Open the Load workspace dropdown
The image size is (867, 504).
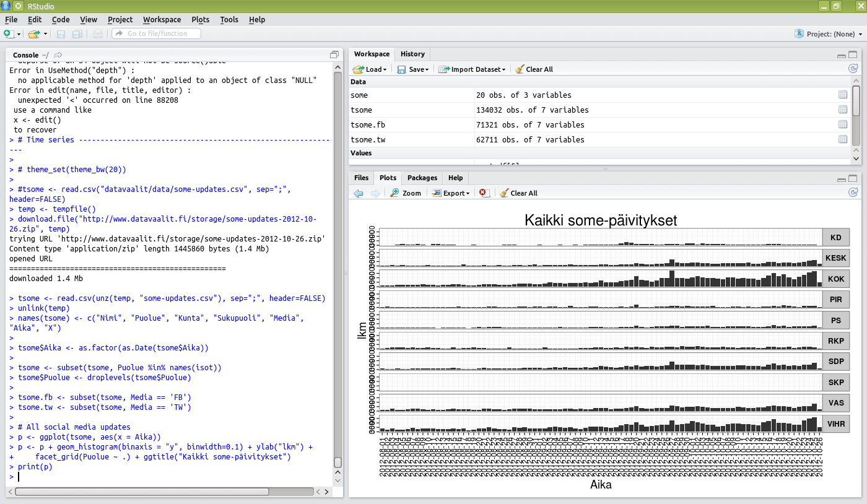tap(370, 69)
